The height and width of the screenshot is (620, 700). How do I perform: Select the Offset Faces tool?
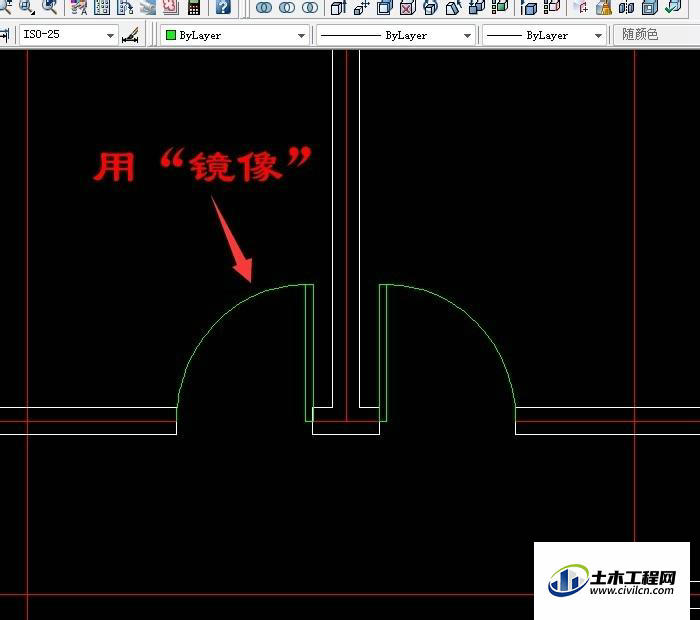tap(384, 7)
